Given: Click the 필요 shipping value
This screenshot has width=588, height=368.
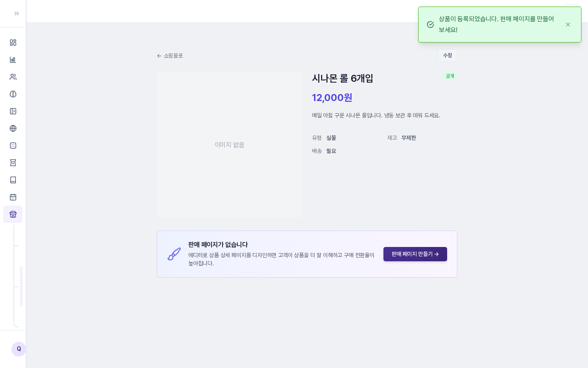Looking at the screenshot, I should pyautogui.click(x=331, y=151).
